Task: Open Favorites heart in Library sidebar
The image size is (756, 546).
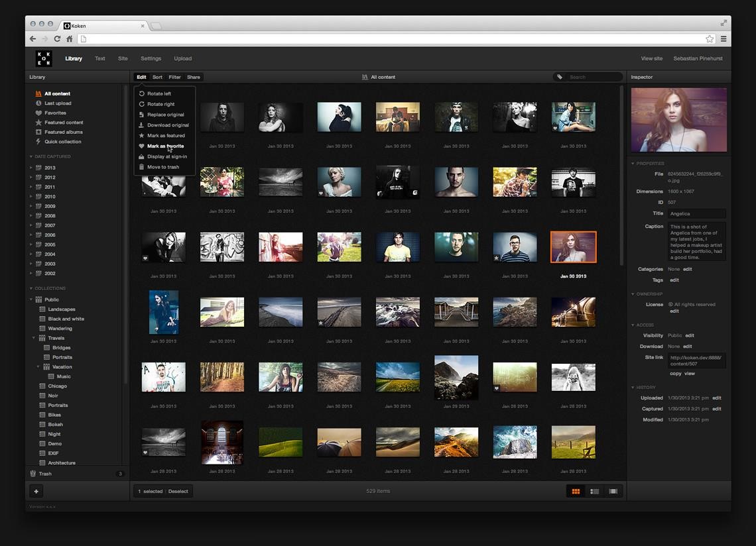Action: click(x=38, y=113)
